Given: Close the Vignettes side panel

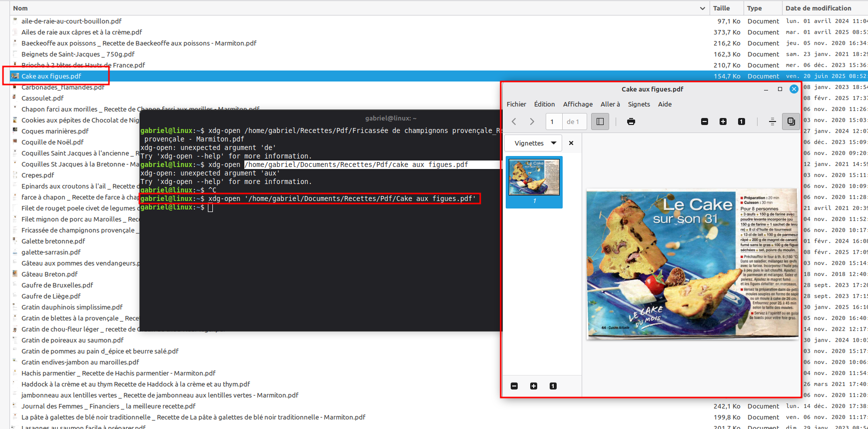Looking at the screenshot, I should 571,143.
